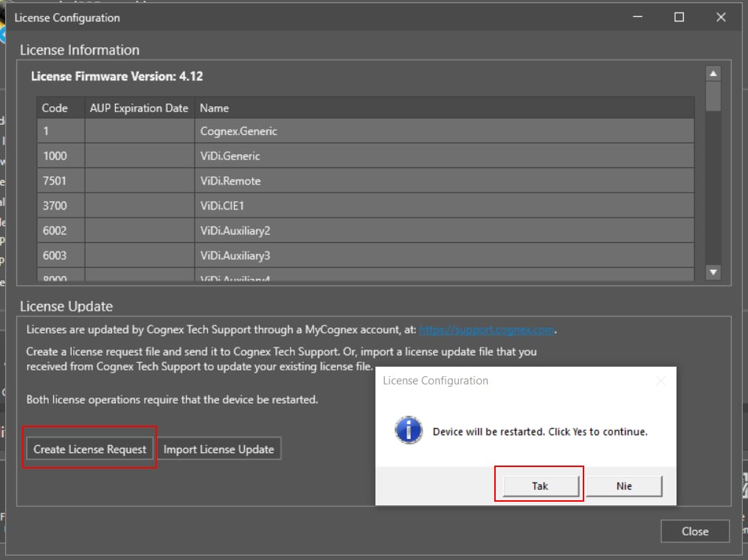This screenshot has width=748, height=560.
Task: Click the license list scroll up arrow
Action: 713,73
